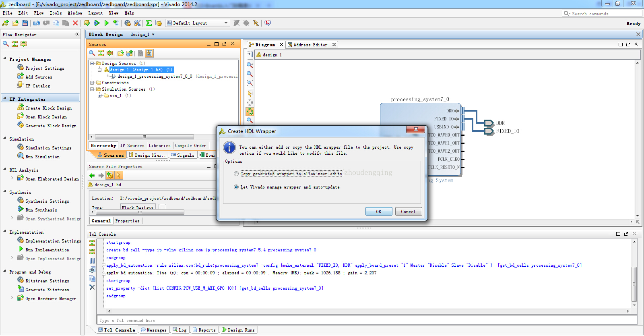Select design_1_processing_system7_0_0 tree item
The image size is (644, 336).
[155, 76]
